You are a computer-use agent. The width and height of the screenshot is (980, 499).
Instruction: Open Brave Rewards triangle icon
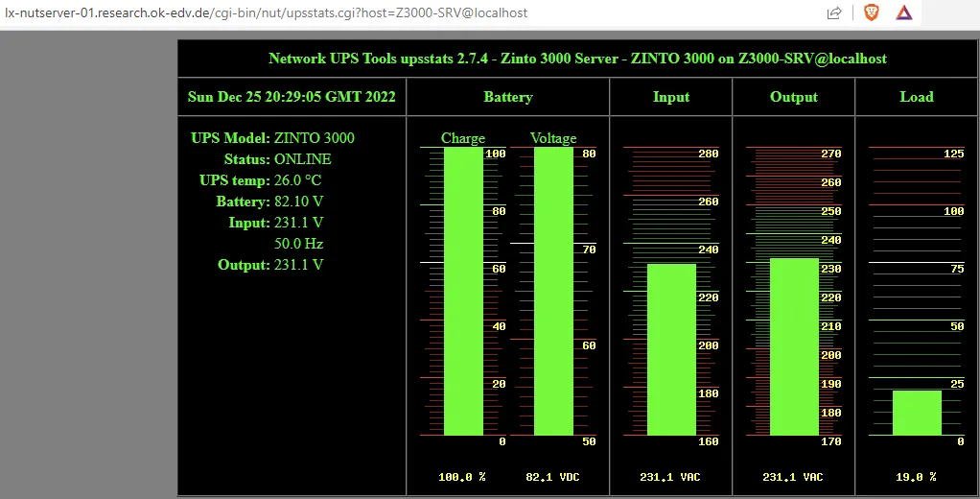[903, 12]
